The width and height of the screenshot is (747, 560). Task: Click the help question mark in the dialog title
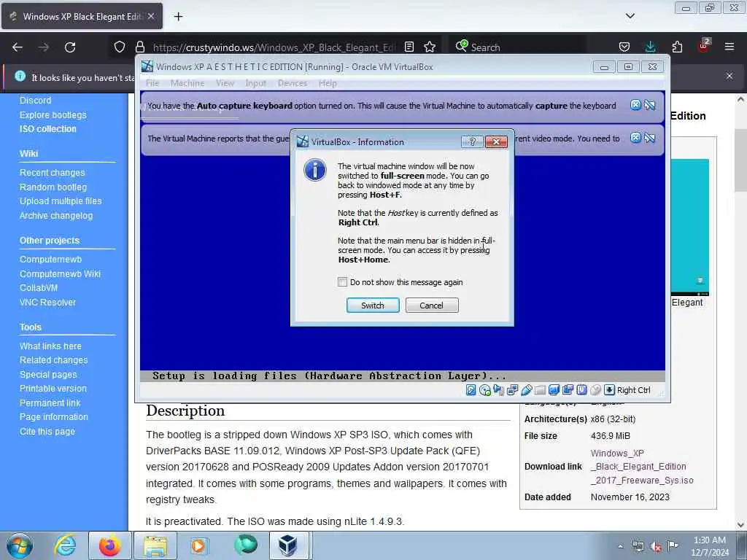pos(472,142)
